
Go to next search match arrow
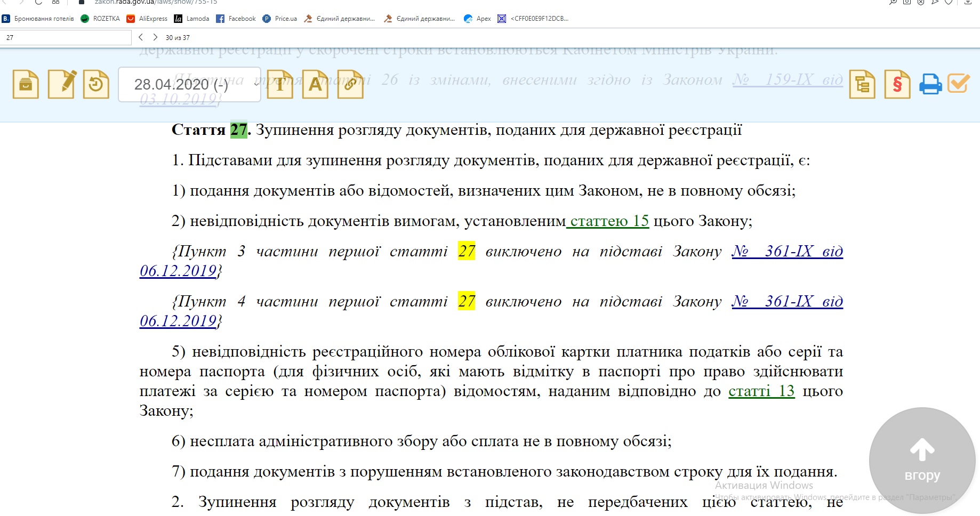click(x=155, y=37)
